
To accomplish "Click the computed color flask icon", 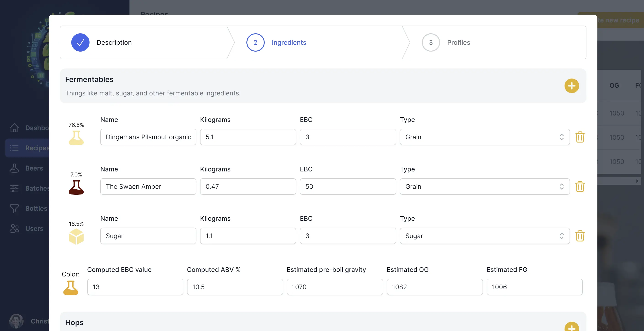I will point(71,288).
